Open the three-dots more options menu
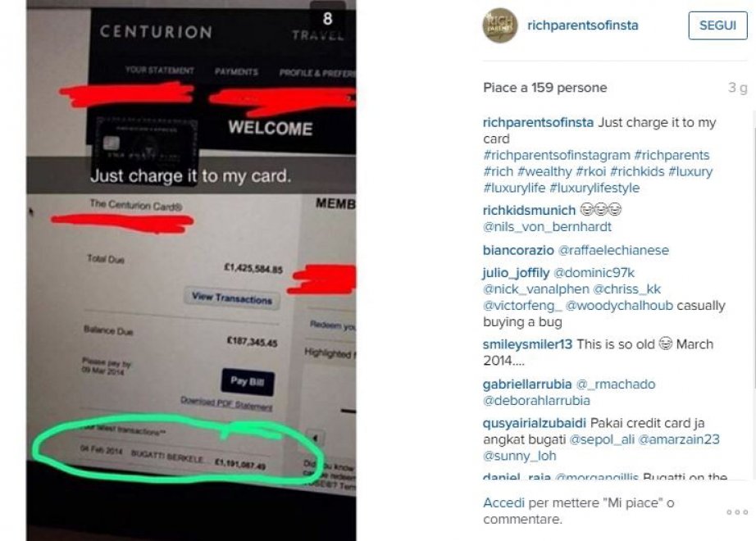 (x=737, y=512)
